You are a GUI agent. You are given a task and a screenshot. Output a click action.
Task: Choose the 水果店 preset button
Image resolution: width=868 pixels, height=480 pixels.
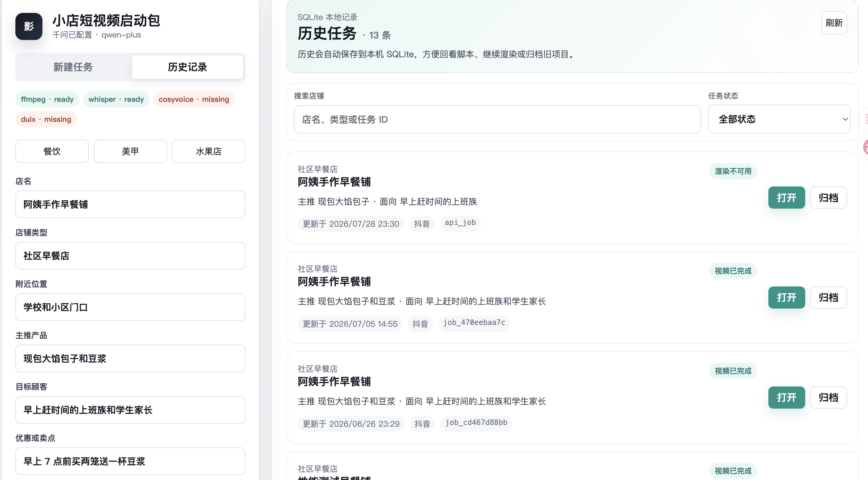point(209,151)
